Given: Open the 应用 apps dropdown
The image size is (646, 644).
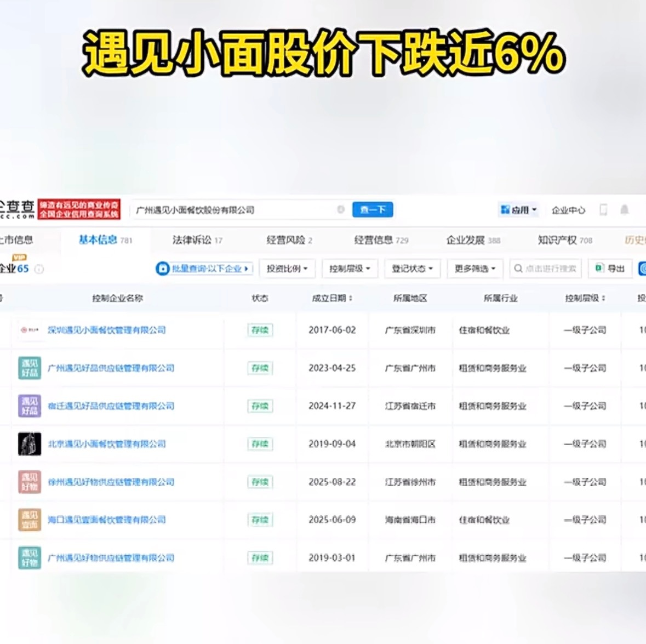Looking at the screenshot, I should pos(519,210).
